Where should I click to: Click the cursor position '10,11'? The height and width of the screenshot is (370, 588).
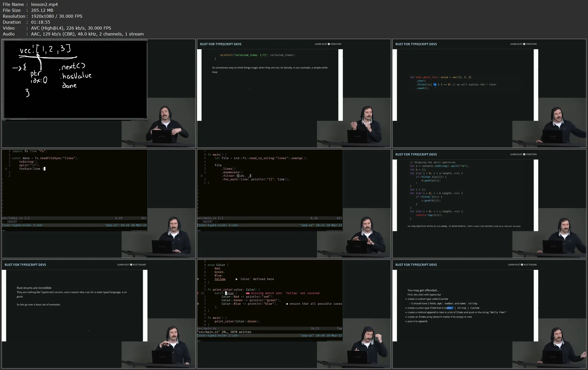pos(315,328)
